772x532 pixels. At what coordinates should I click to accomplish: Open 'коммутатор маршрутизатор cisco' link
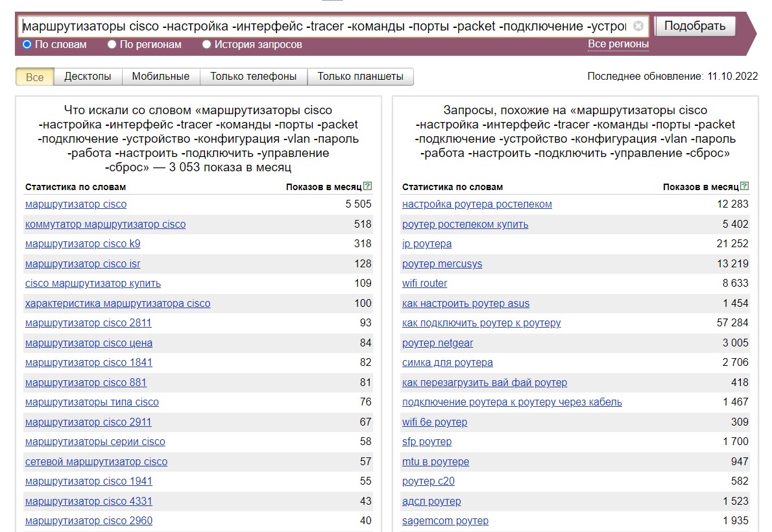coord(105,224)
